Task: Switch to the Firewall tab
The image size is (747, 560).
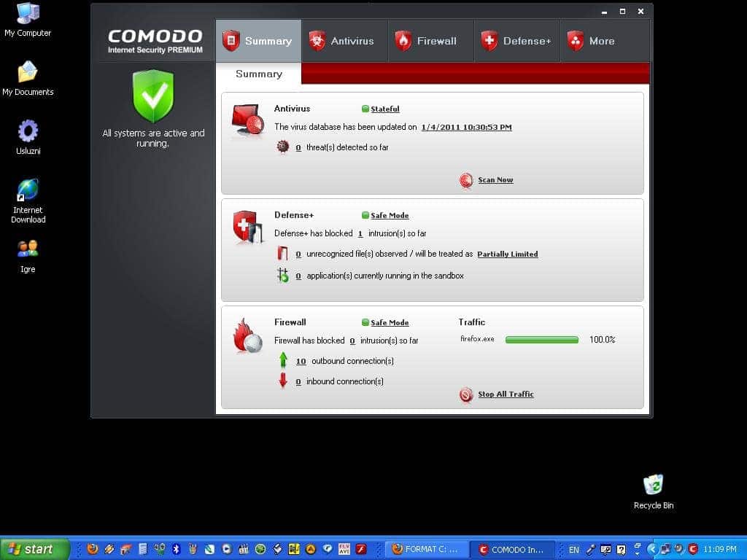Action: pos(430,41)
